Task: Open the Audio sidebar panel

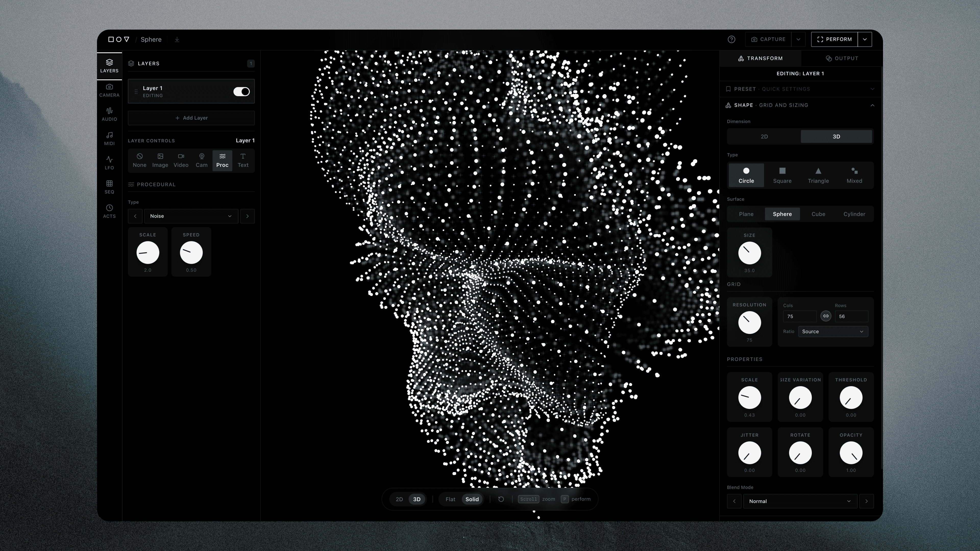Action: (109, 115)
